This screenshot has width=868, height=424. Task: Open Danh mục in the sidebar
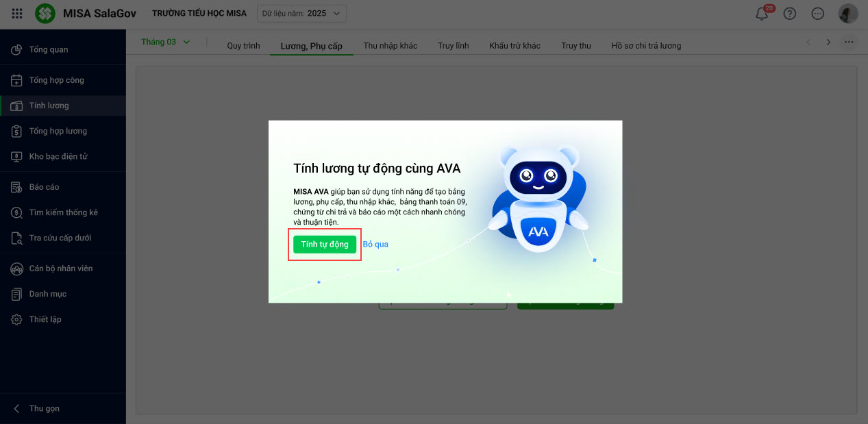[x=63, y=294]
